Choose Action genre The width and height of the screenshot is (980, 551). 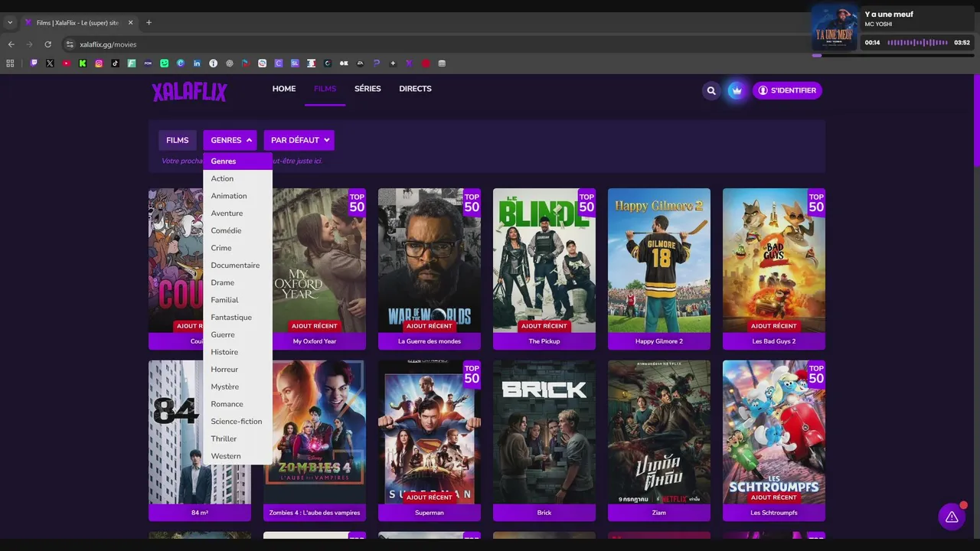(237, 178)
